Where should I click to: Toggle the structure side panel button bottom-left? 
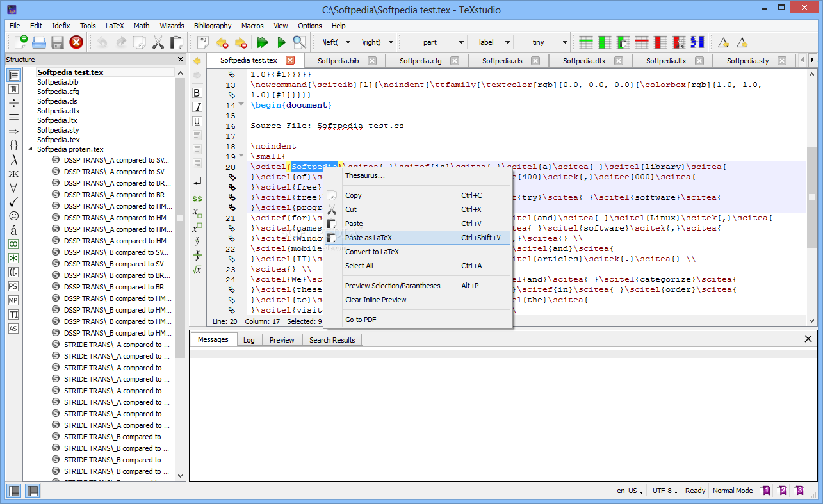click(x=14, y=491)
